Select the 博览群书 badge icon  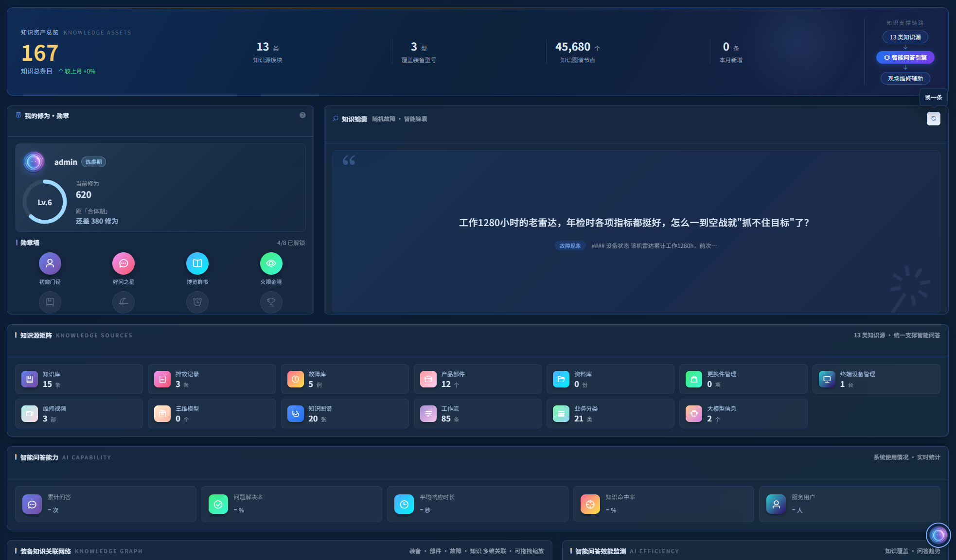click(x=197, y=263)
